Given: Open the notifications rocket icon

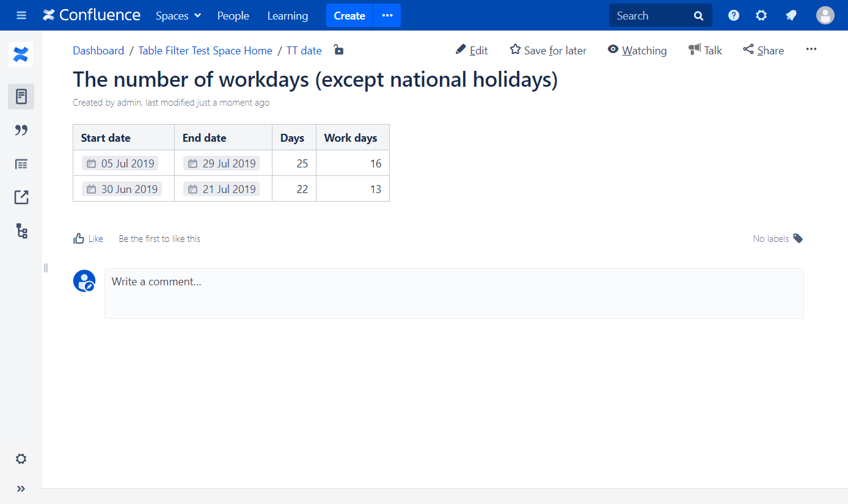Looking at the screenshot, I should tap(791, 16).
